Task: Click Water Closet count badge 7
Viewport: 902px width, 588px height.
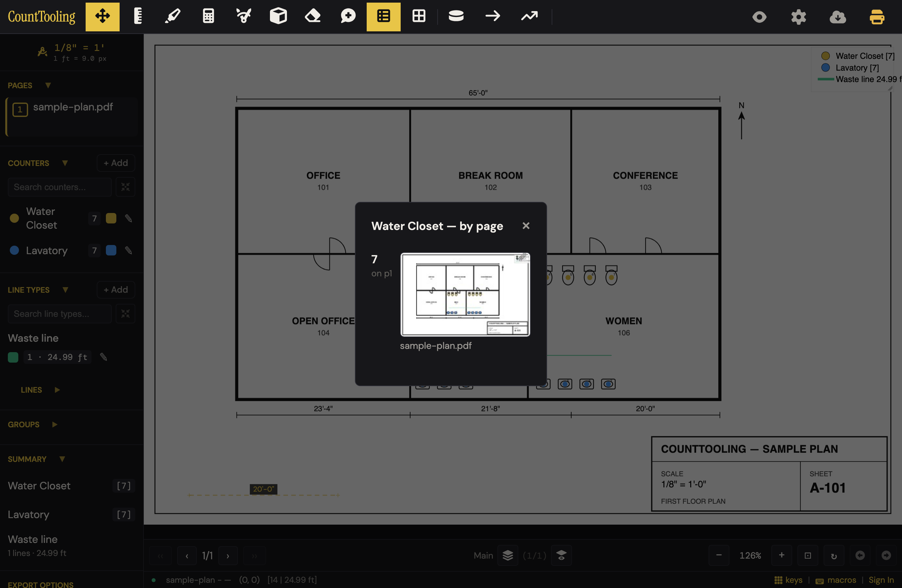Action: tap(94, 219)
